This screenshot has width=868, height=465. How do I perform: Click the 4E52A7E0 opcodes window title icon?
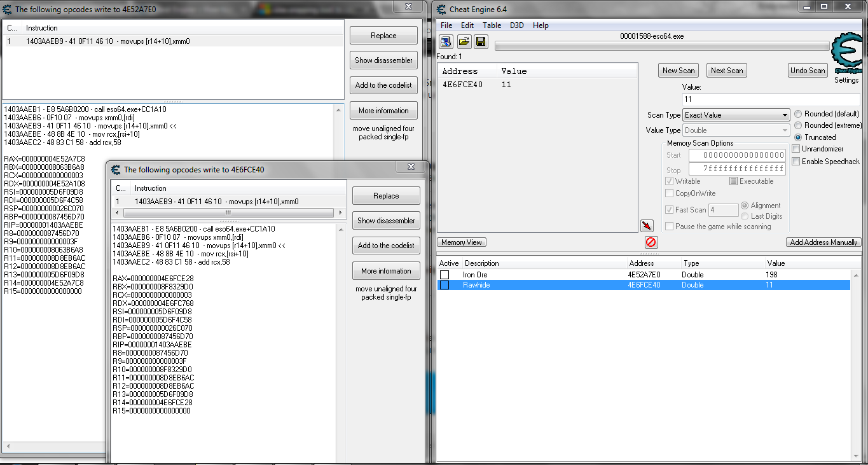7,9
